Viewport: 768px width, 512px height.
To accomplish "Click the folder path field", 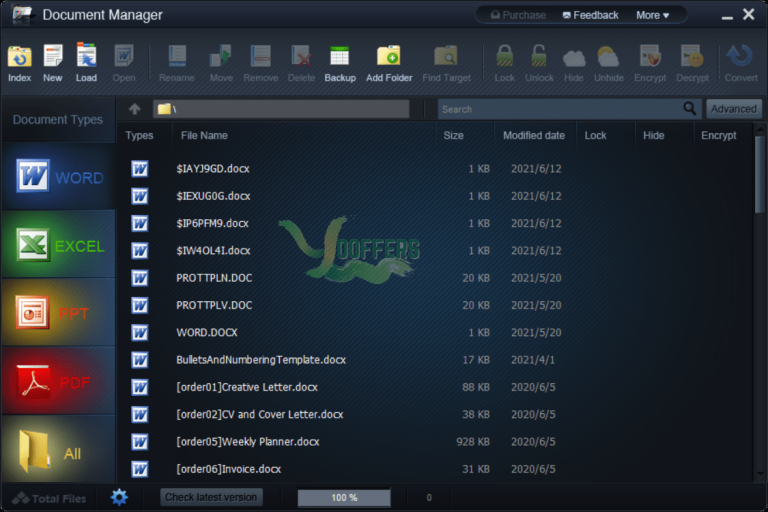I will (281, 109).
